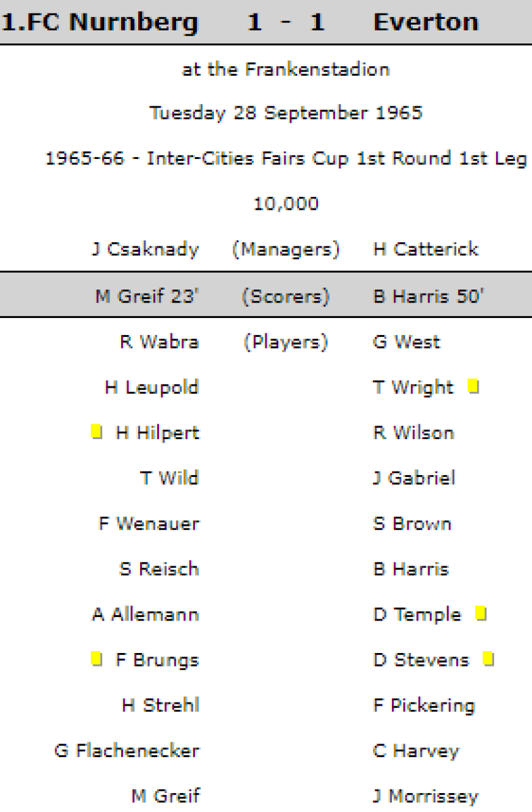Viewport: 532px width, 812px height.
Task: Open the Everton team heading
Action: click(x=426, y=22)
